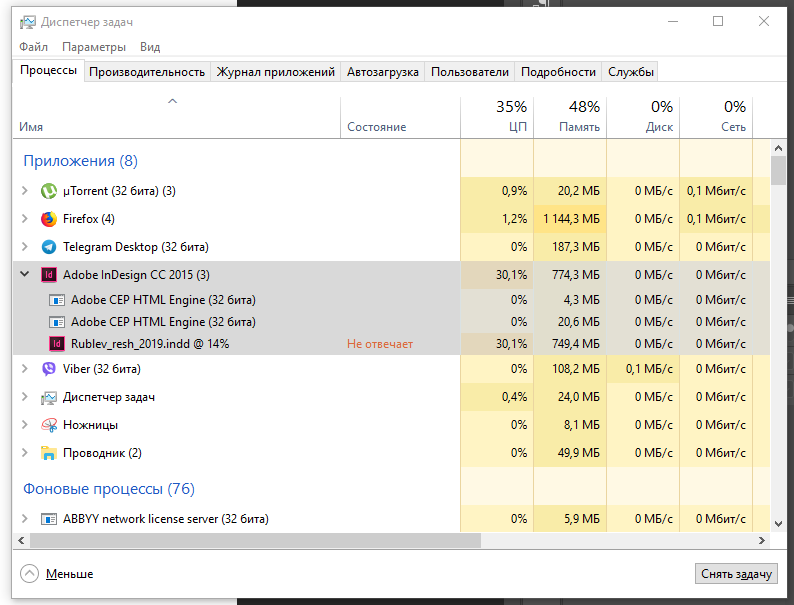Select the Telegram Desktop (32 бита) row name
This screenshot has height=605, width=794.
pyautogui.click(x=136, y=247)
